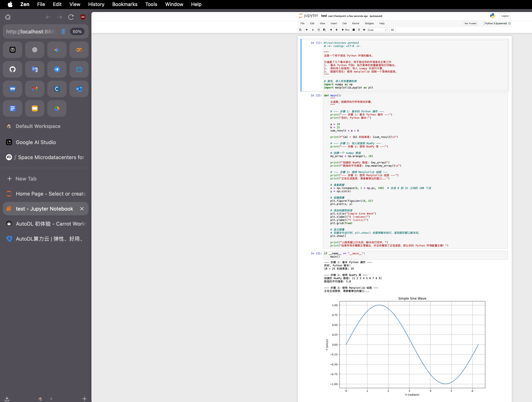Open Bookmarks in the macOS menu bar
Image resolution: width=532 pixels, height=402 pixels.
(x=125, y=4)
